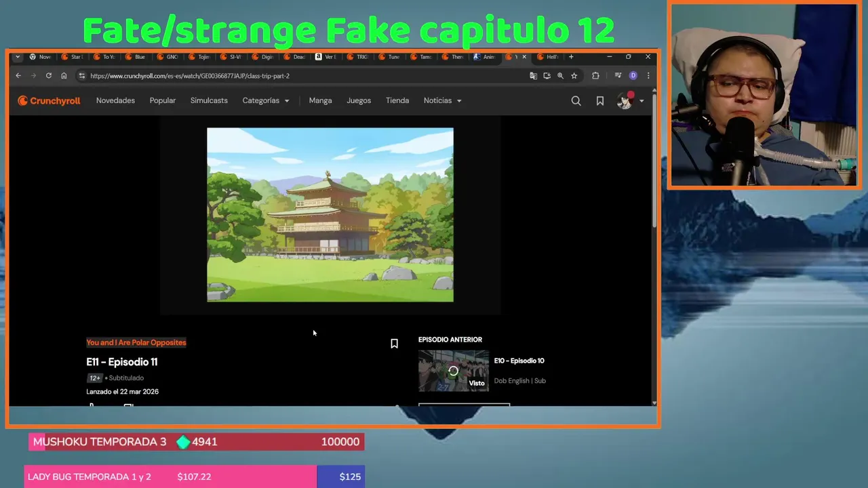
Task: View site information icon in address bar
Action: (81, 76)
